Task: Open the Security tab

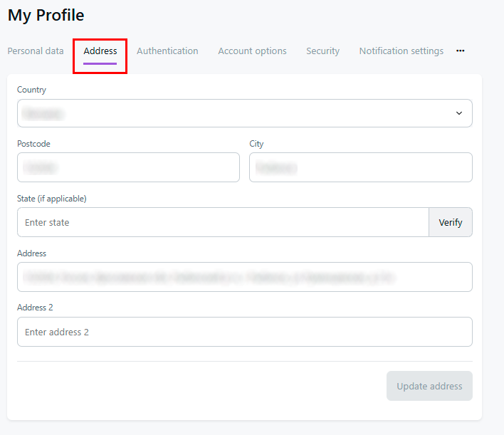Action: click(x=322, y=51)
